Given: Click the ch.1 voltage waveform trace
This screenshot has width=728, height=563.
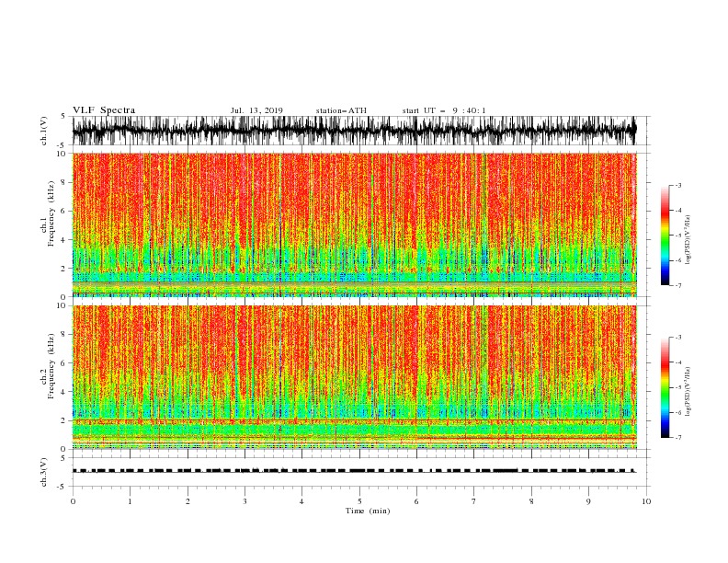Looking at the screenshot, I should (x=354, y=131).
